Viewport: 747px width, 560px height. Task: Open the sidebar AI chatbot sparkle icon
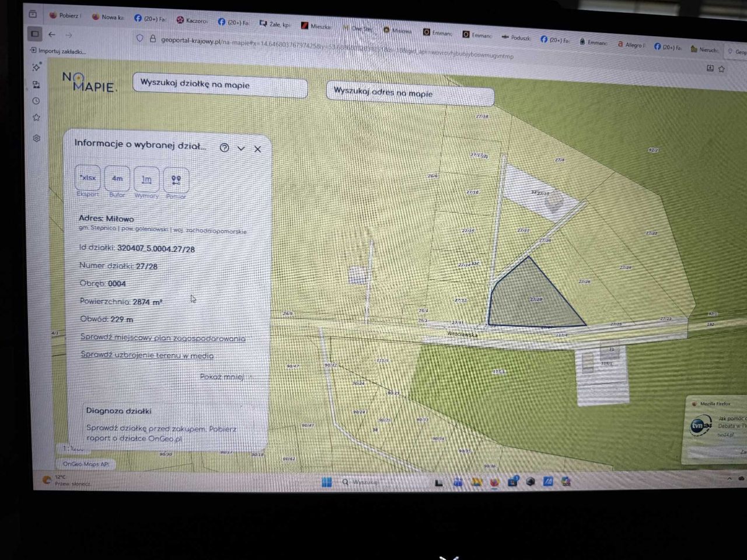36,67
